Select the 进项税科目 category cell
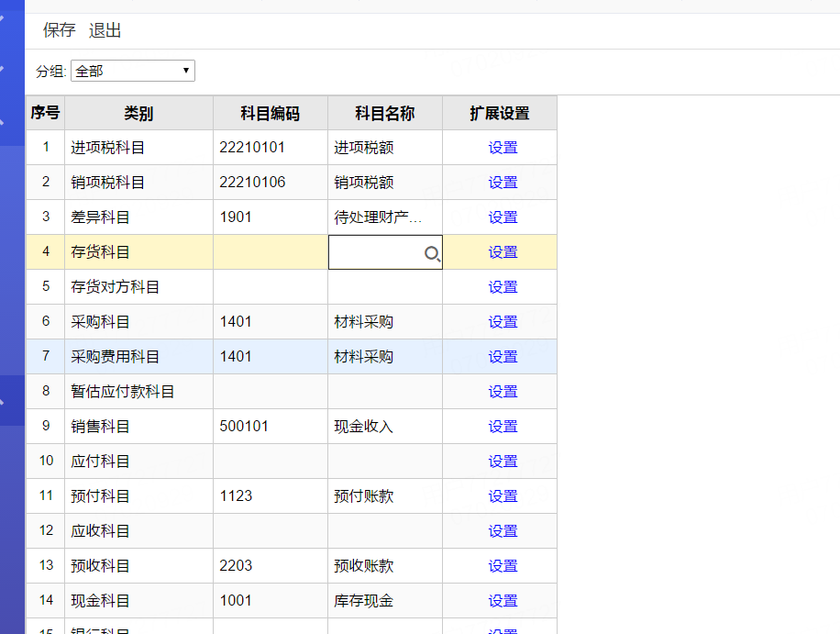The image size is (840, 634). [138, 148]
